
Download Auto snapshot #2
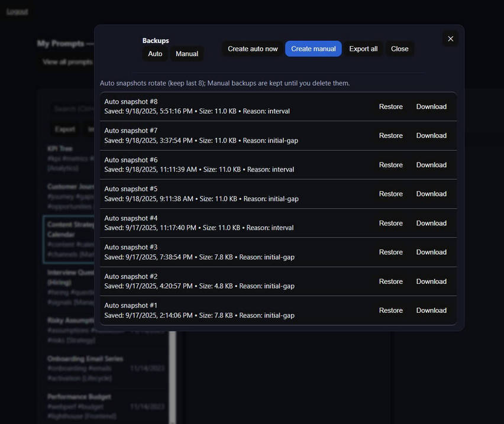(431, 281)
